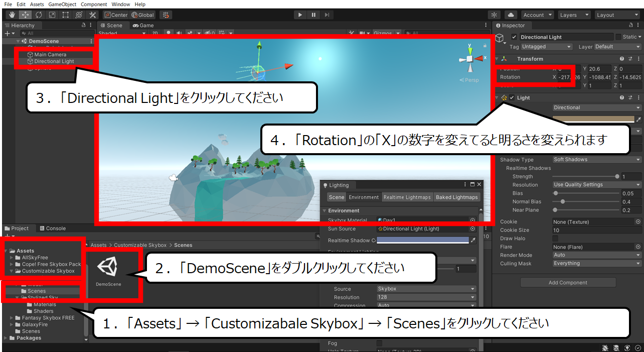The width and height of the screenshot is (644, 352).
Task: Collapse the Environment section in Lighting
Action: pyautogui.click(x=325, y=211)
